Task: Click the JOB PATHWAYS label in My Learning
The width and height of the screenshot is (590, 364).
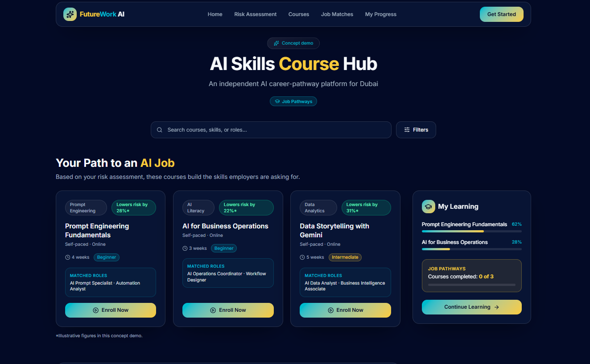Action: 447,269
